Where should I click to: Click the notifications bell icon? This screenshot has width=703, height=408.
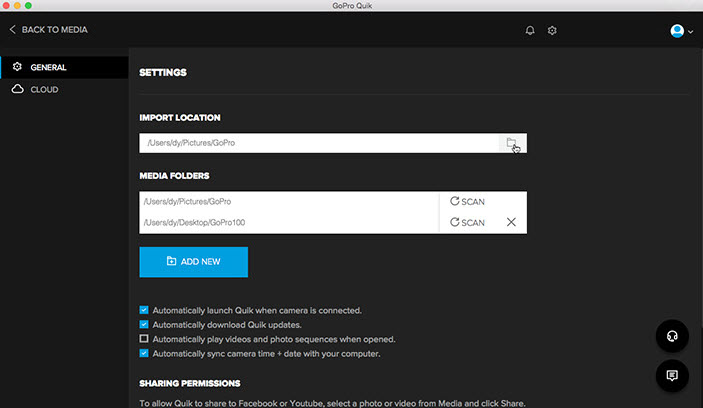[x=530, y=31]
